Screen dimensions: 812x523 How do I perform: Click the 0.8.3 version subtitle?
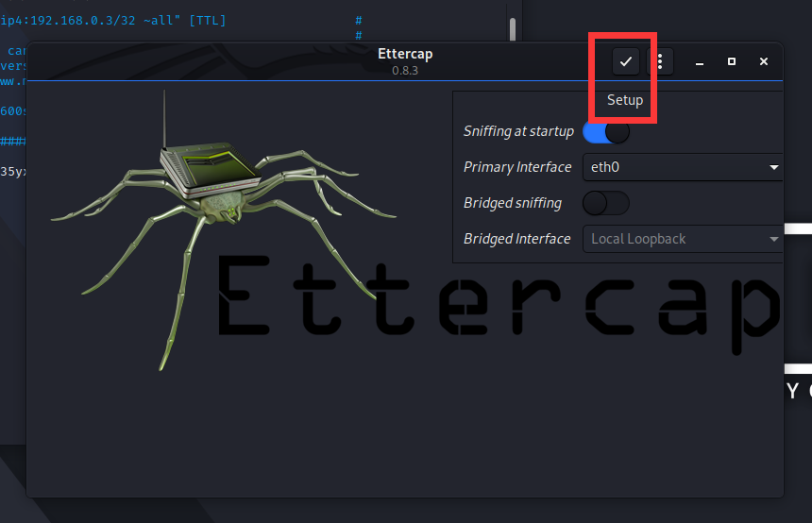point(405,71)
